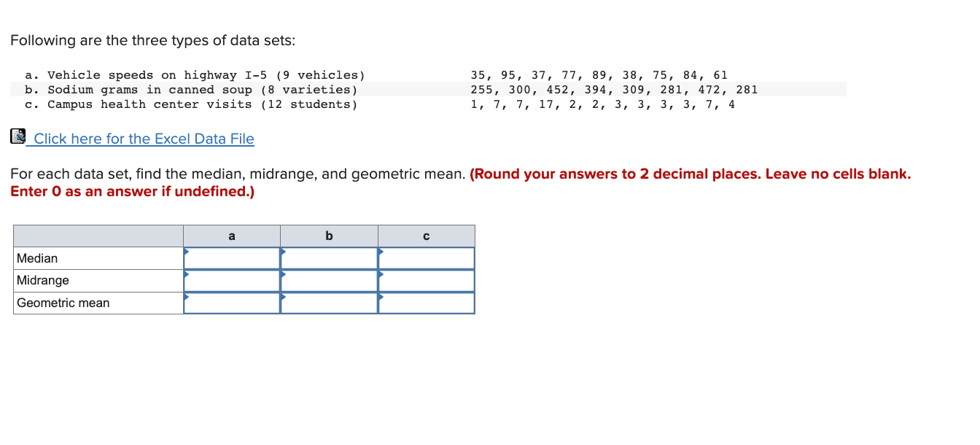Click the Median answer cell under column c
980x445 pixels.
427,258
